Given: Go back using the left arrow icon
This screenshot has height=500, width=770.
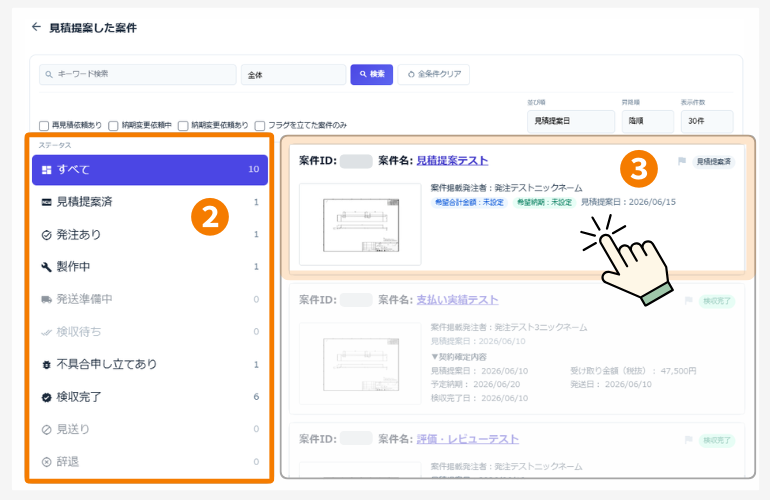Looking at the screenshot, I should [36, 27].
